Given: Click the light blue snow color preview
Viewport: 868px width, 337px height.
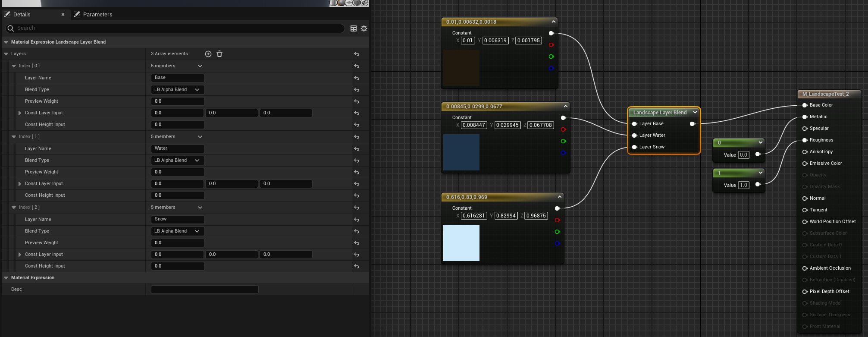Looking at the screenshot, I should pyautogui.click(x=461, y=243).
